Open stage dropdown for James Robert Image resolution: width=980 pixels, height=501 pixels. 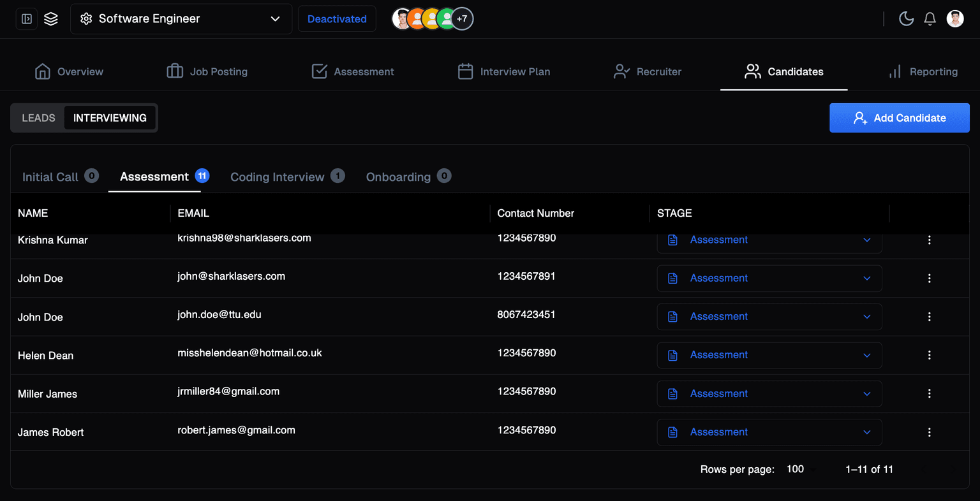769,432
